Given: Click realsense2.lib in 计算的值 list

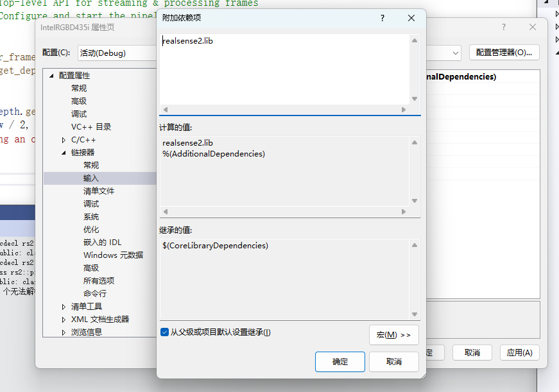Looking at the screenshot, I should coord(187,143).
